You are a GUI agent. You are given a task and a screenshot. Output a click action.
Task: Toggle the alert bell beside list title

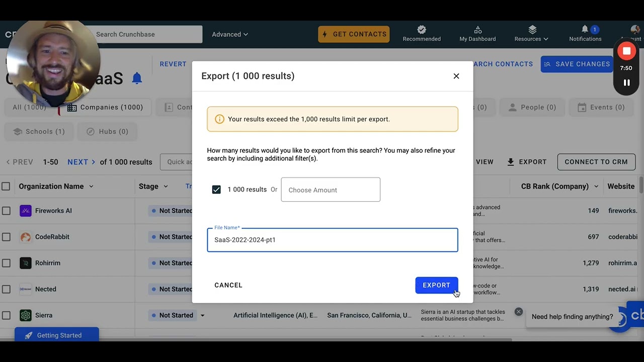pyautogui.click(x=137, y=78)
